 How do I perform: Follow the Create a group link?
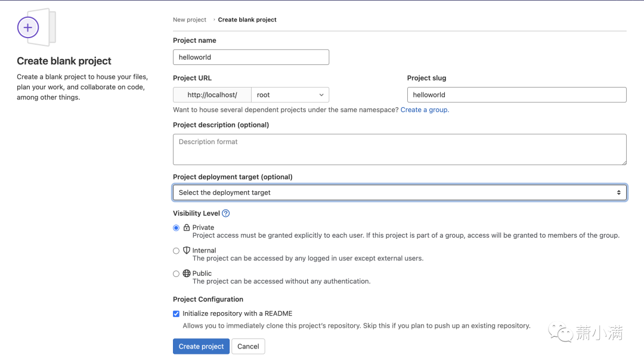pyautogui.click(x=424, y=110)
